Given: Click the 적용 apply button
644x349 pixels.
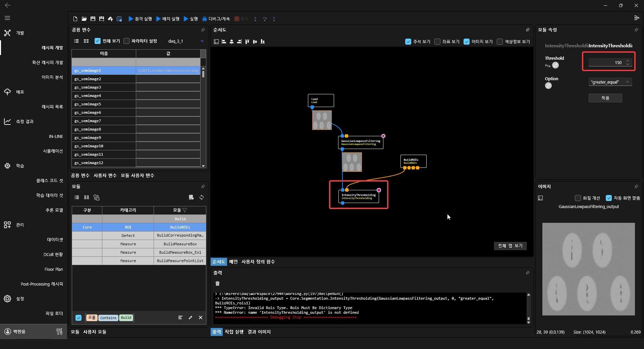Looking at the screenshot, I should [605, 98].
